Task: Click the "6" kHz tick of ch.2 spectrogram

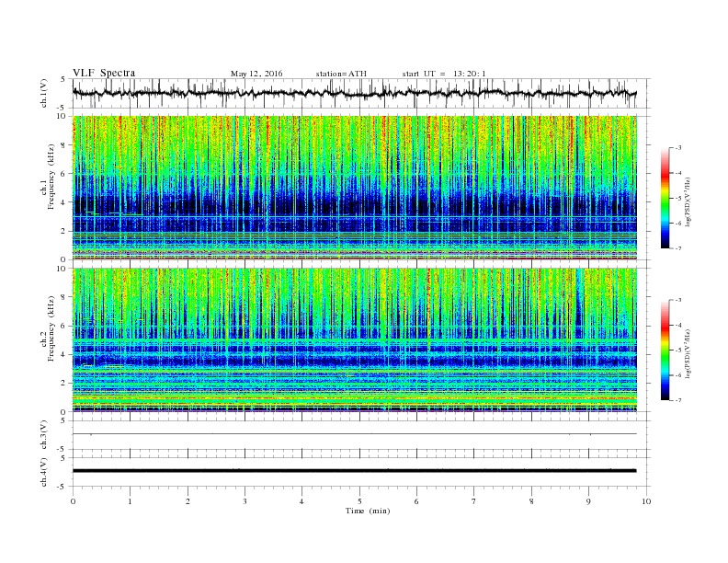Action: point(63,326)
